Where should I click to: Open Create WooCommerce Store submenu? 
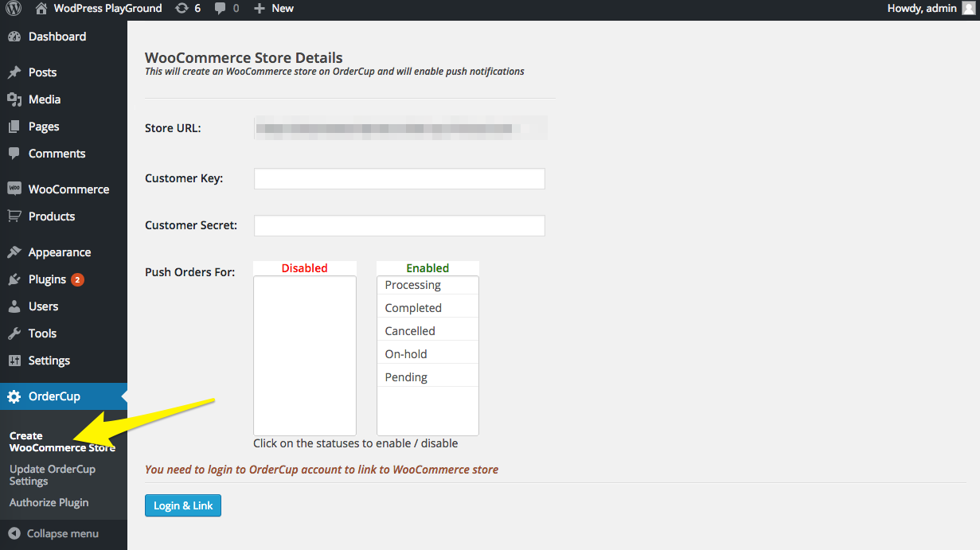(x=62, y=442)
